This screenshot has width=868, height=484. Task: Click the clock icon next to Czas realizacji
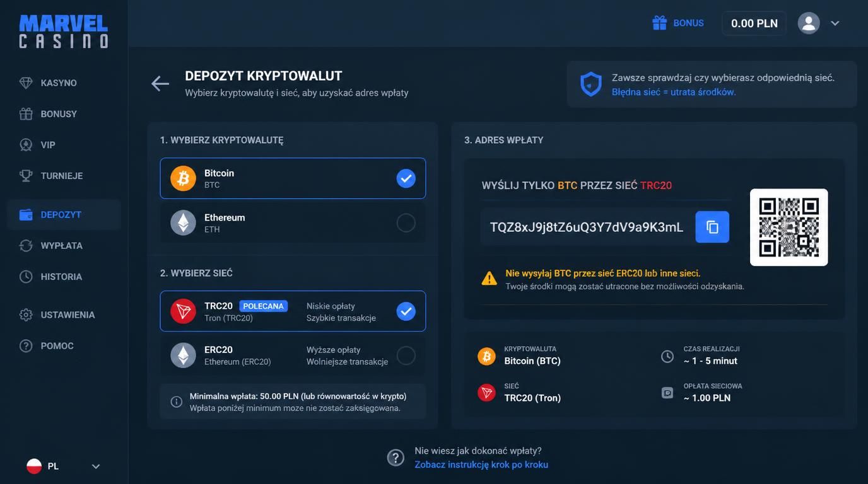[x=667, y=356]
